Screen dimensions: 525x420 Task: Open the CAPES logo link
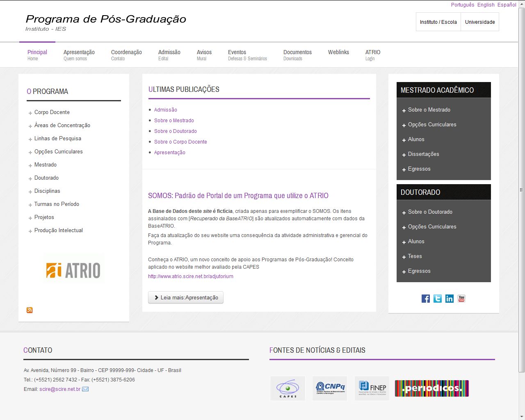[x=288, y=388]
